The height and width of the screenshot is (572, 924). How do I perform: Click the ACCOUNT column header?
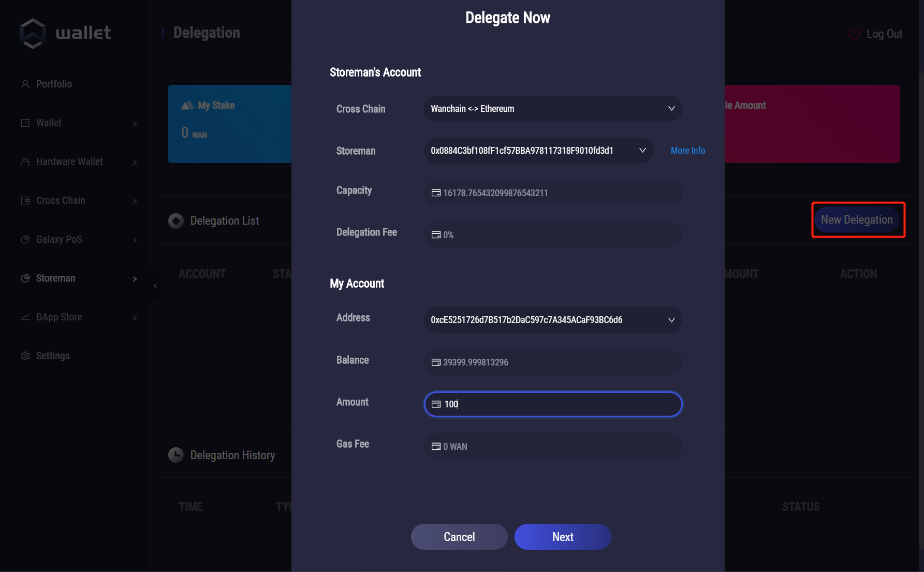click(x=202, y=274)
